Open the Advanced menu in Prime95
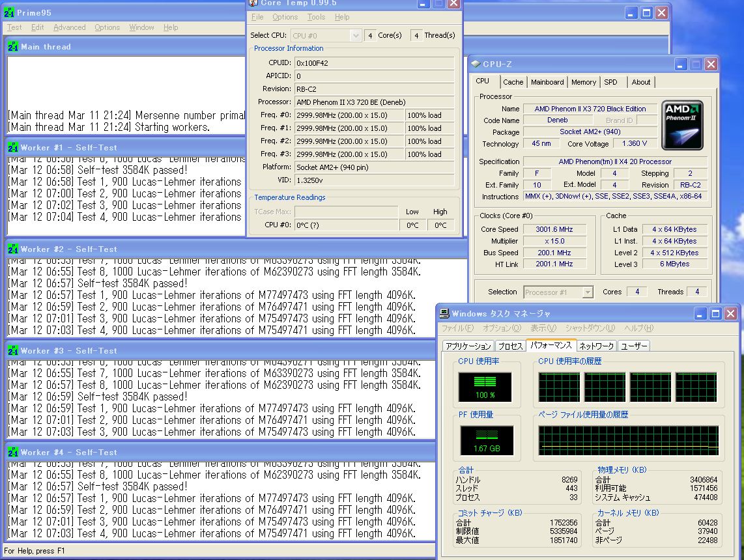The height and width of the screenshot is (560, 744). pos(69,27)
